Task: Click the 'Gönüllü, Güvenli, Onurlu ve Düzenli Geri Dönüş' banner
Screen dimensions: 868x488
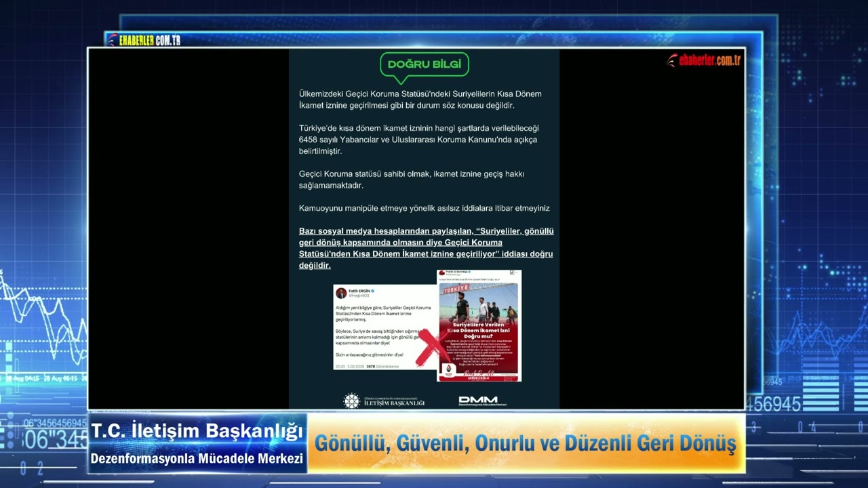Action: click(x=526, y=444)
